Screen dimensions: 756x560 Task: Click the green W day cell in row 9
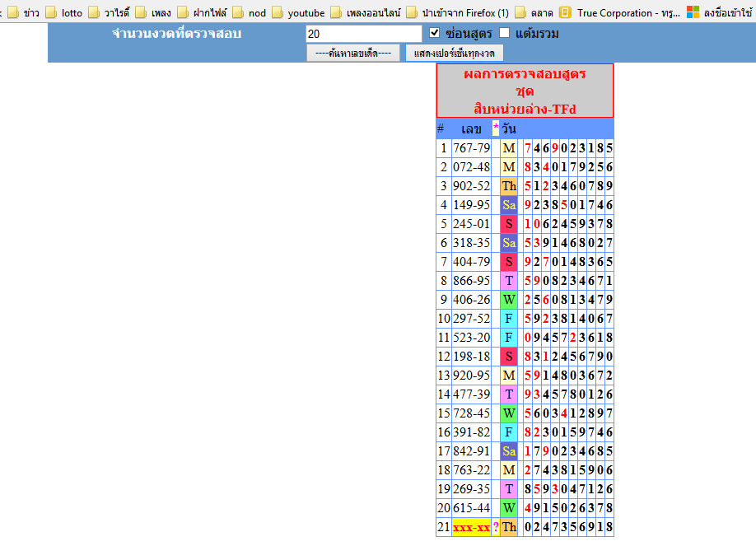(509, 300)
